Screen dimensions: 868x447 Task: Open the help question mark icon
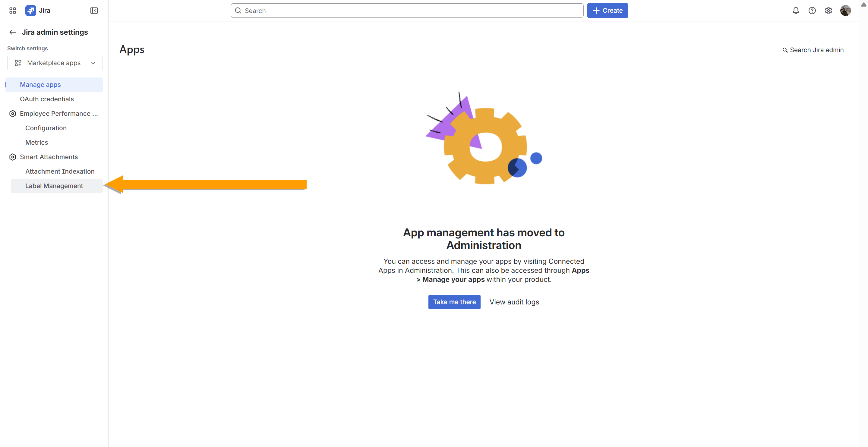click(x=812, y=11)
